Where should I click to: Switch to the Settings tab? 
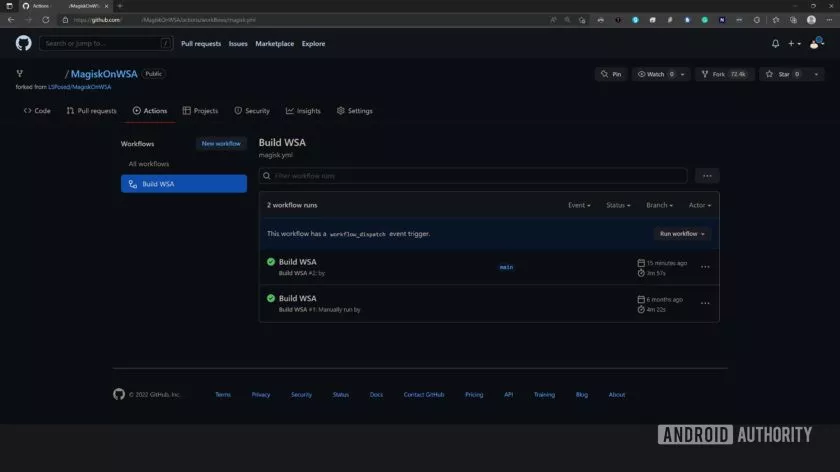354,111
